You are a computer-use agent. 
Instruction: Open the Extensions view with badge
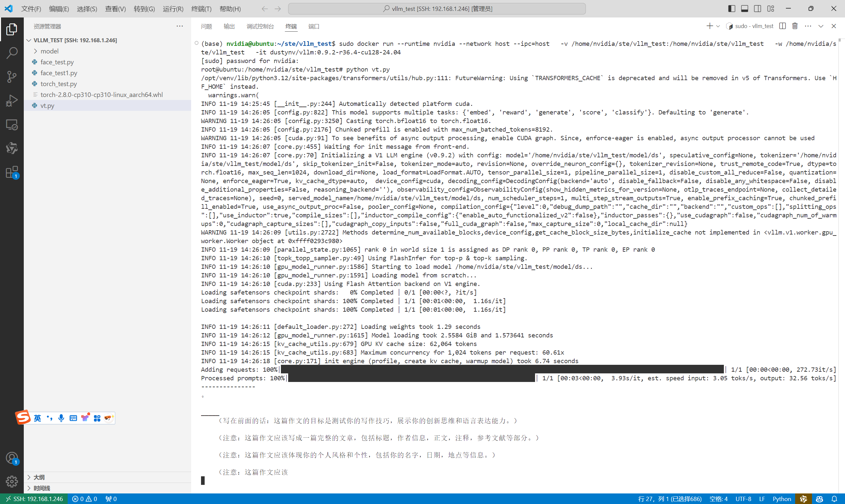pos(12,173)
